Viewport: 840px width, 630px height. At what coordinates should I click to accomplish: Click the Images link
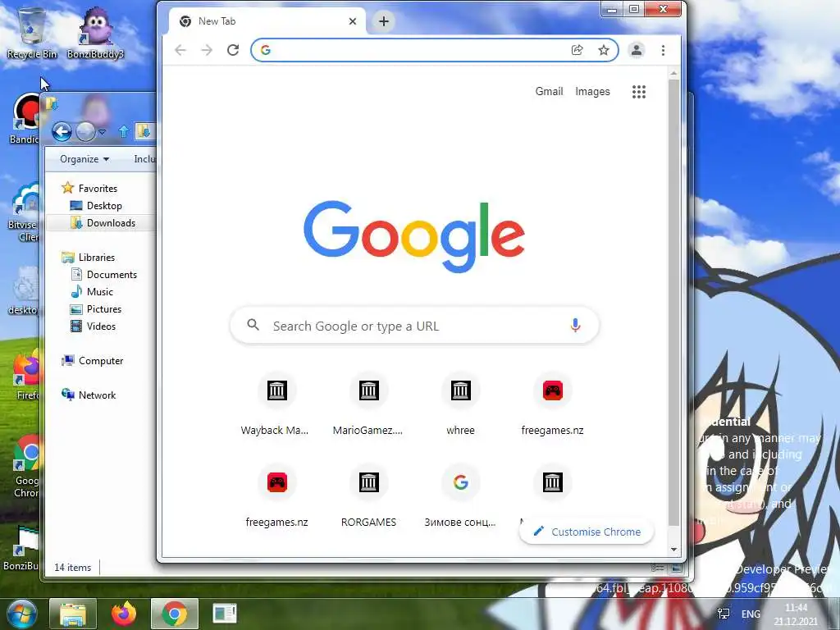pos(592,92)
